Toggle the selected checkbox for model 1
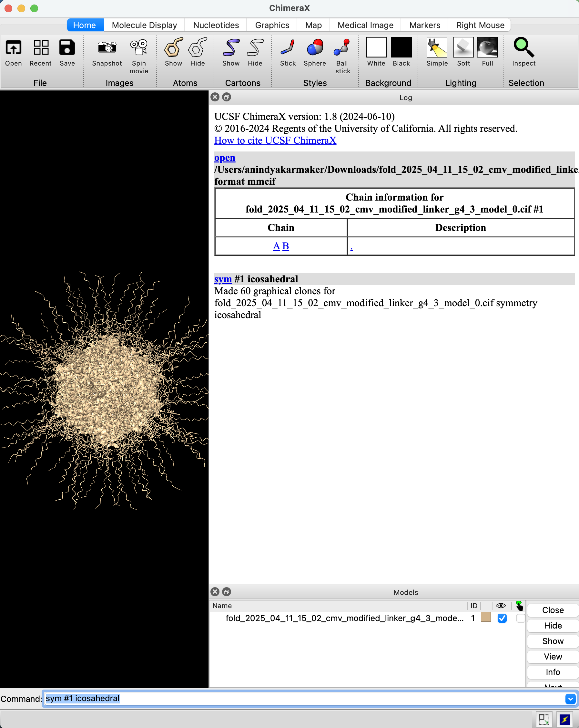Viewport: 579px width, 728px height. coord(520,618)
